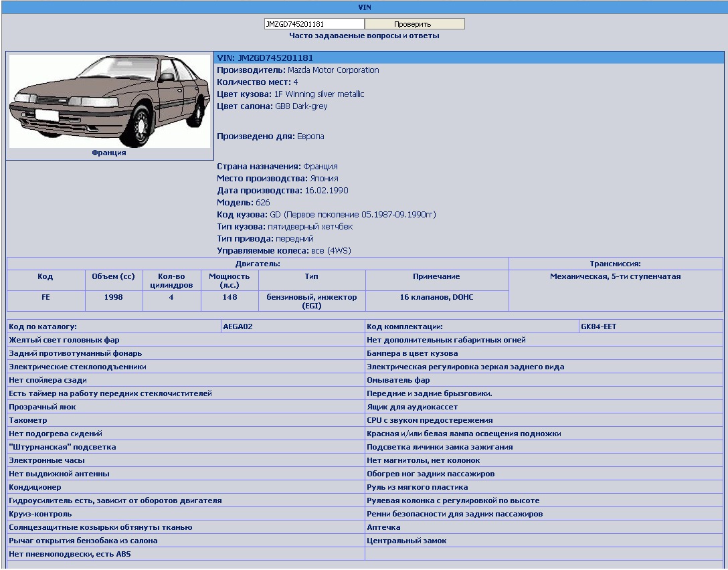Click Аптечка row

[544, 528]
